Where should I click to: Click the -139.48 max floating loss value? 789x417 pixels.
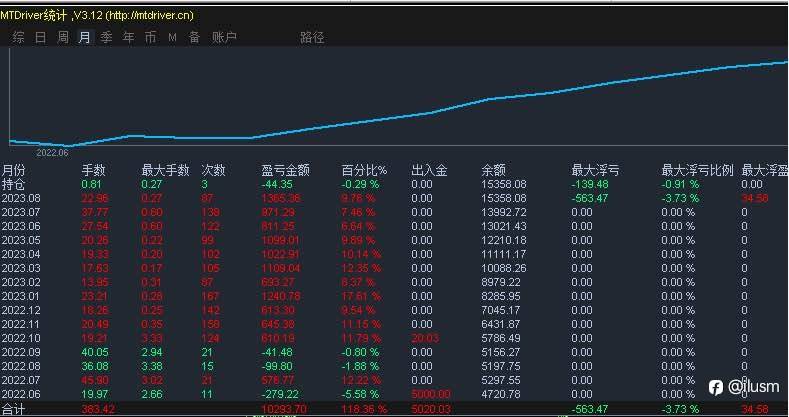590,184
